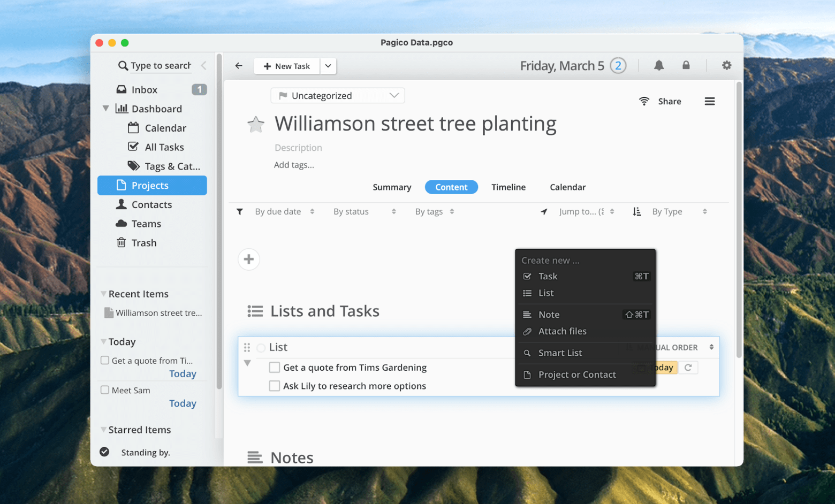This screenshot has height=504, width=835.
Task: Click the Inbox unread count badge
Action: coord(199,89)
